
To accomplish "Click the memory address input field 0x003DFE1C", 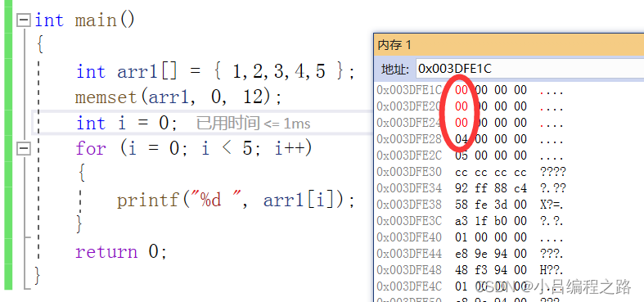I will 529,69.
